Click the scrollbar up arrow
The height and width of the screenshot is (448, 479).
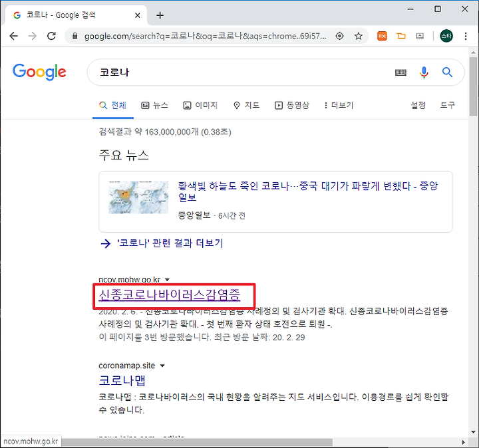pyautogui.click(x=473, y=53)
